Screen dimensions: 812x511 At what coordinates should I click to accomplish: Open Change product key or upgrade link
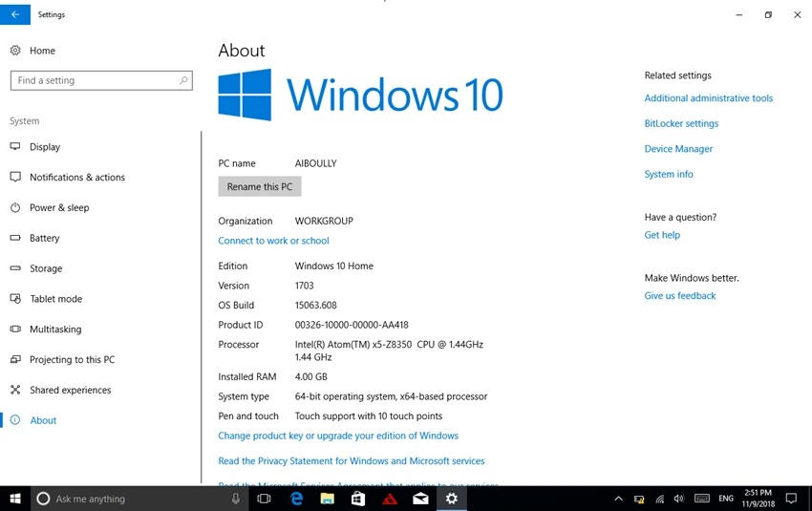coord(338,436)
